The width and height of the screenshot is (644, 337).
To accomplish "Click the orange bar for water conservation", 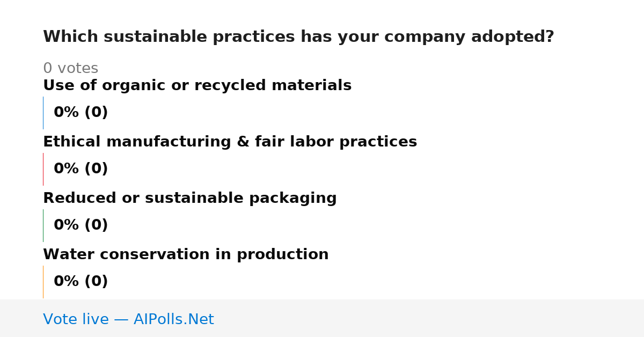I will (43, 282).
